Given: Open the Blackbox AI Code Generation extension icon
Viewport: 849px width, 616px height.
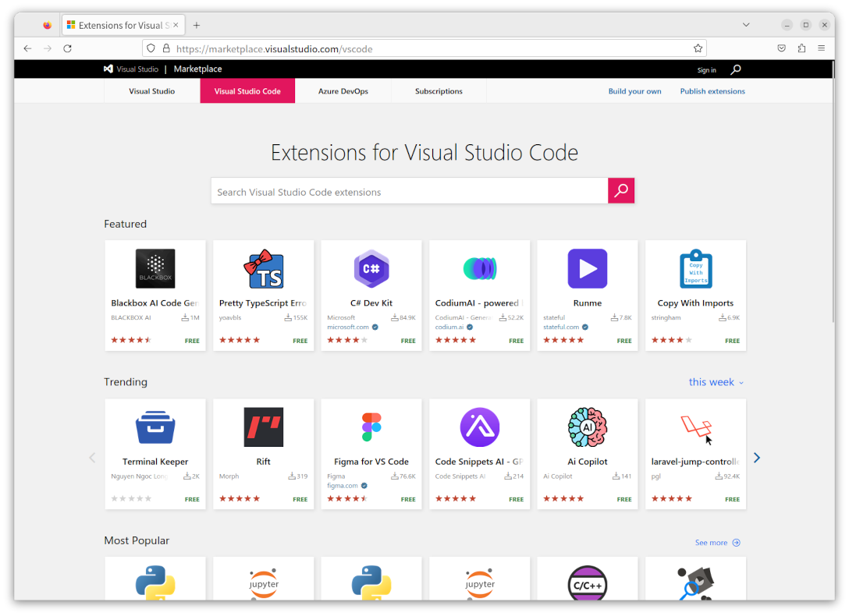Looking at the screenshot, I should [155, 268].
